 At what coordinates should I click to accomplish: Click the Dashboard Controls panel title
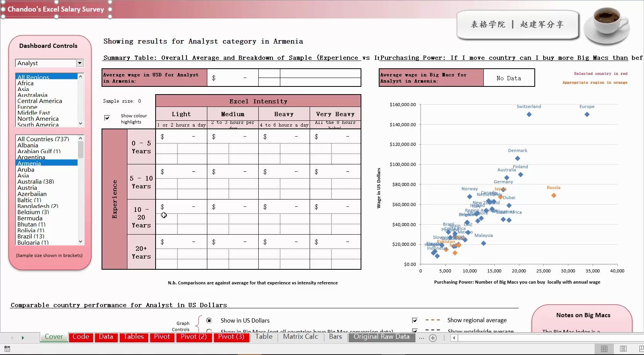point(48,46)
